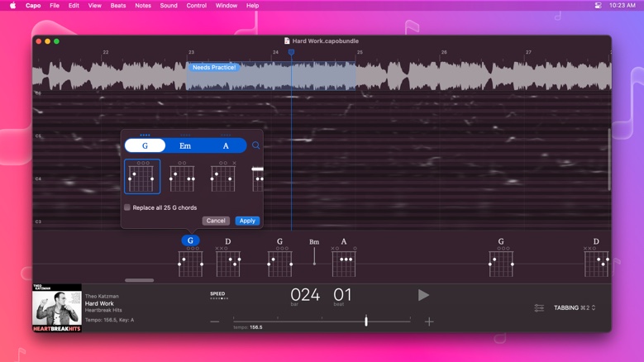Viewport: 644px width, 362px height.
Task: Click bar number 27 in the ruler
Action: pos(528,52)
